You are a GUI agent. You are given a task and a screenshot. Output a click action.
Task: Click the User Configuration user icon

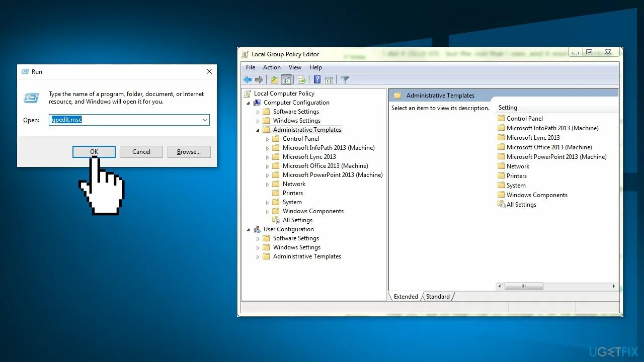[x=257, y=229]
